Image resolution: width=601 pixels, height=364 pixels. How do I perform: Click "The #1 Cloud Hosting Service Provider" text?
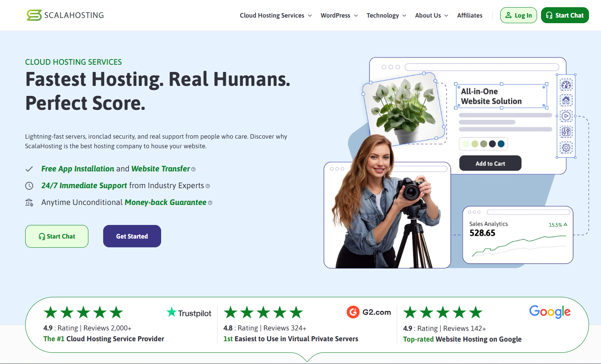pos(104,339)
